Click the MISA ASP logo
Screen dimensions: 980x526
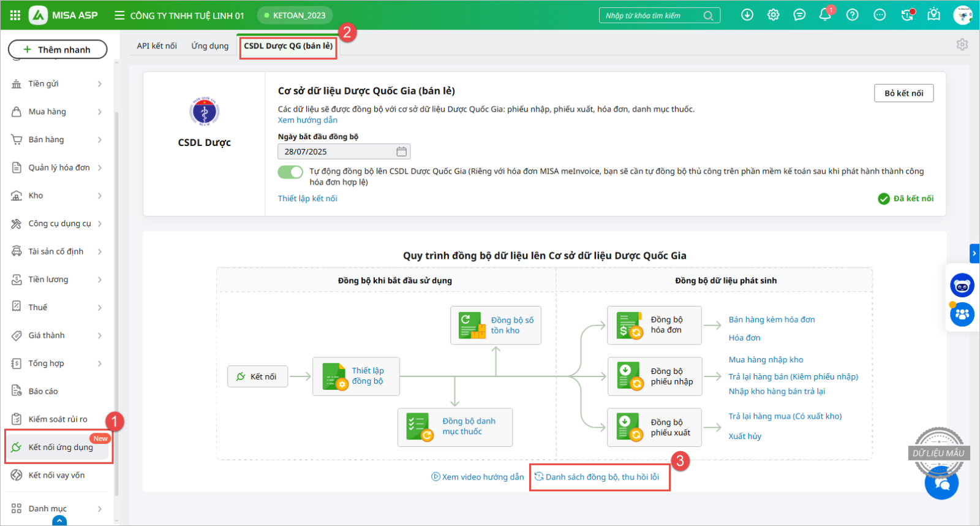tap(64, 15)
